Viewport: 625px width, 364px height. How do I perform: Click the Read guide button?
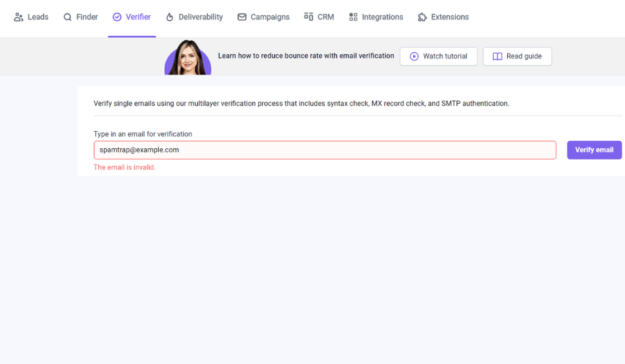(518, 57)
